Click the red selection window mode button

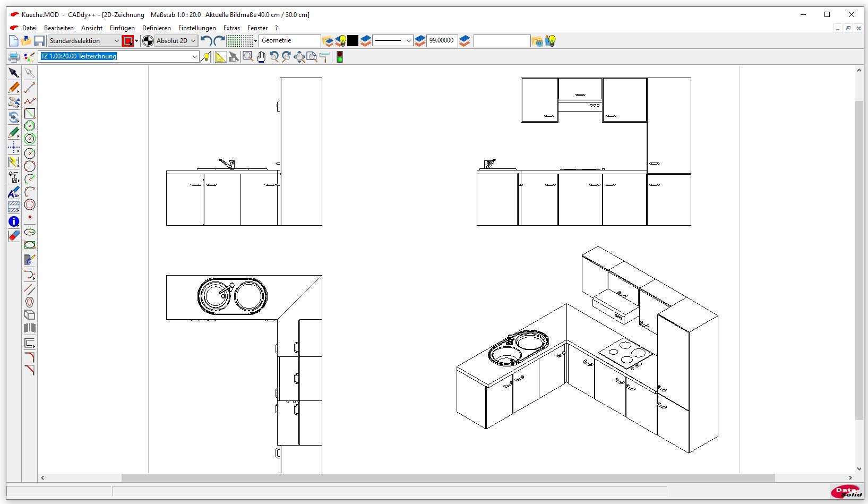[x=128, y=41]
